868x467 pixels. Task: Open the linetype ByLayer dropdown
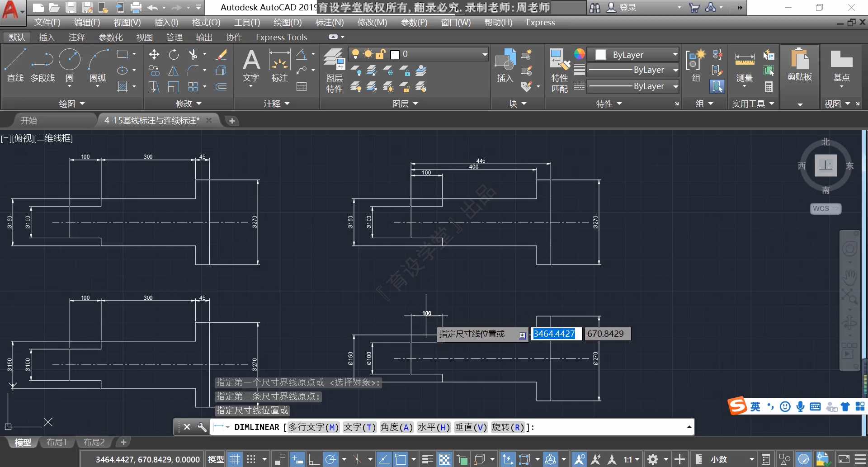[633, 86]
